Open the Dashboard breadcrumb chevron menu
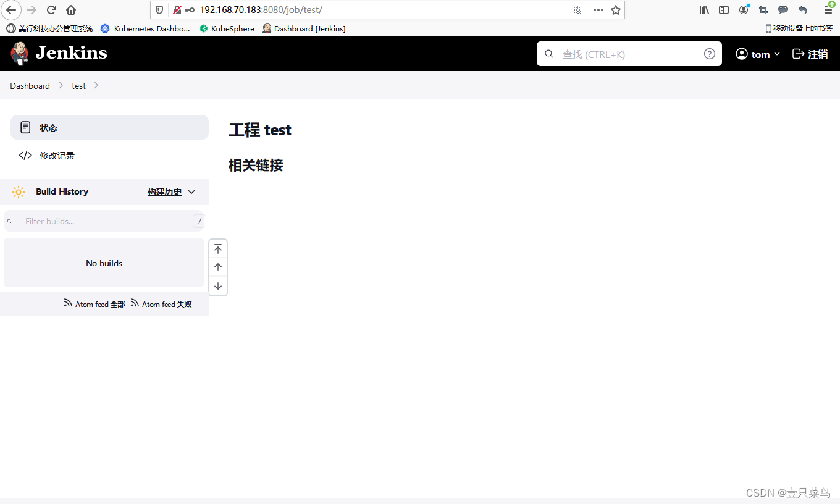Screen dimensions: 840x504 [61, 85]
